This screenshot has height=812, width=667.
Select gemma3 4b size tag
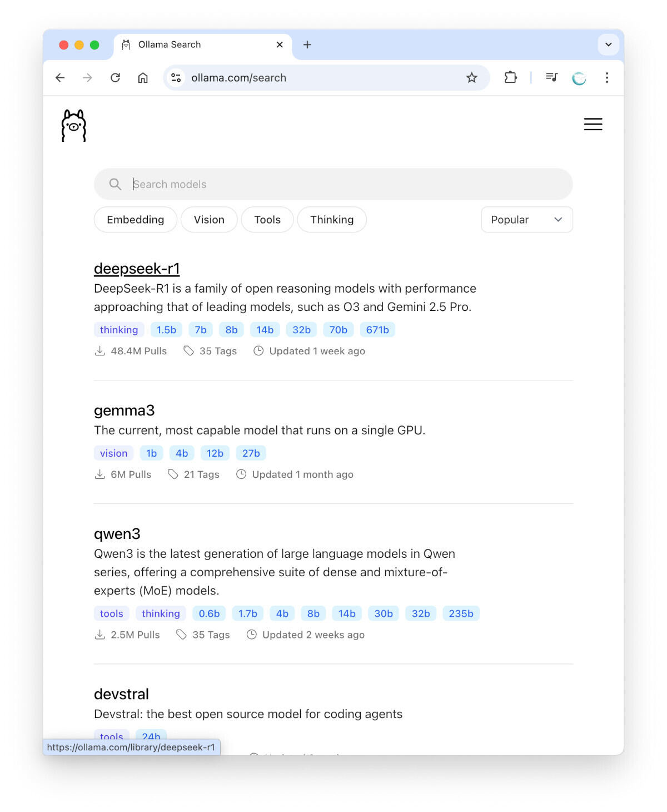point(182,453)
